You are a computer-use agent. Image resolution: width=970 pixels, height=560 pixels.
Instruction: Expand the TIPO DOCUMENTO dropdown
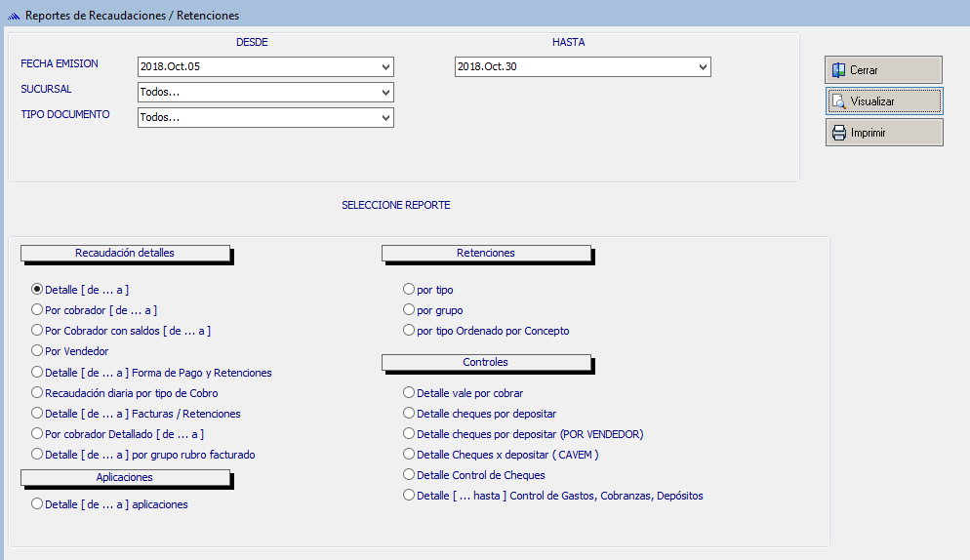385,118
